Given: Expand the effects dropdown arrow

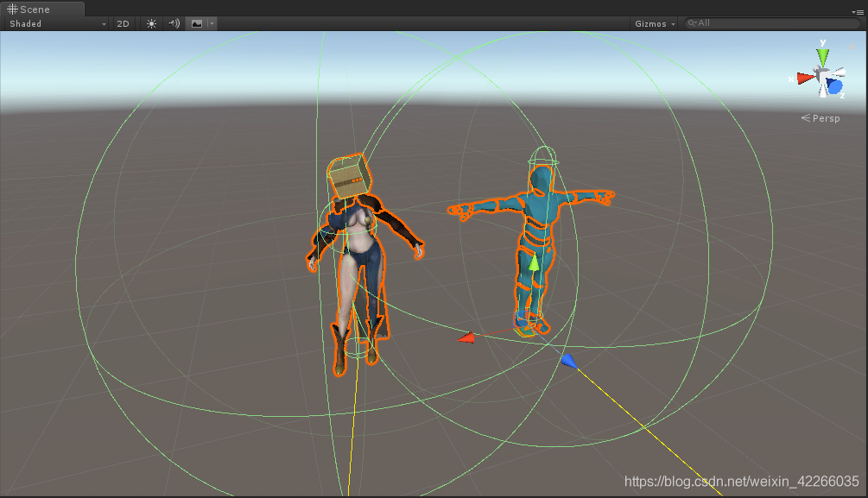Looking at the screenshot, I should pyautogui.click(x=212, y=24).
